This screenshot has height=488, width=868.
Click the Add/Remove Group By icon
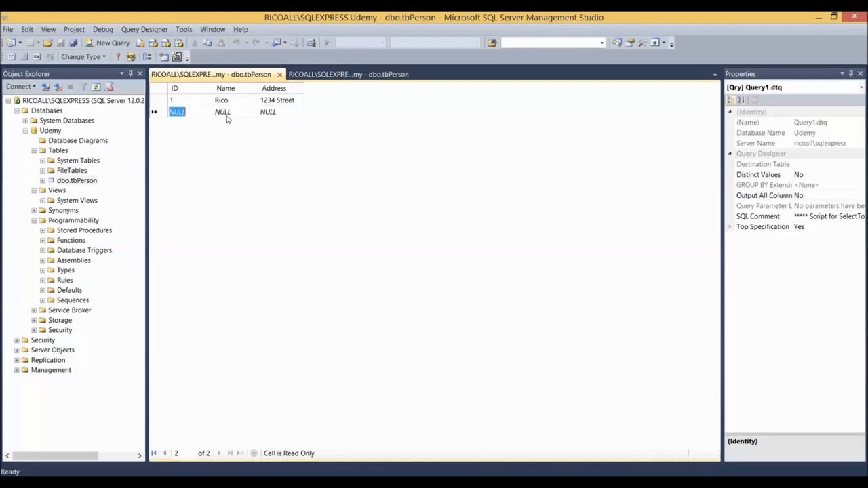click(146, 57)
